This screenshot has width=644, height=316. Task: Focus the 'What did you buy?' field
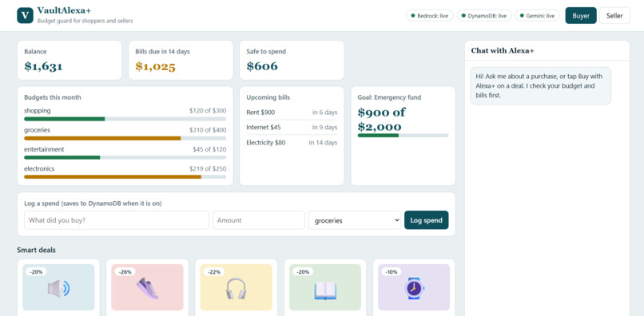(117, 220)
